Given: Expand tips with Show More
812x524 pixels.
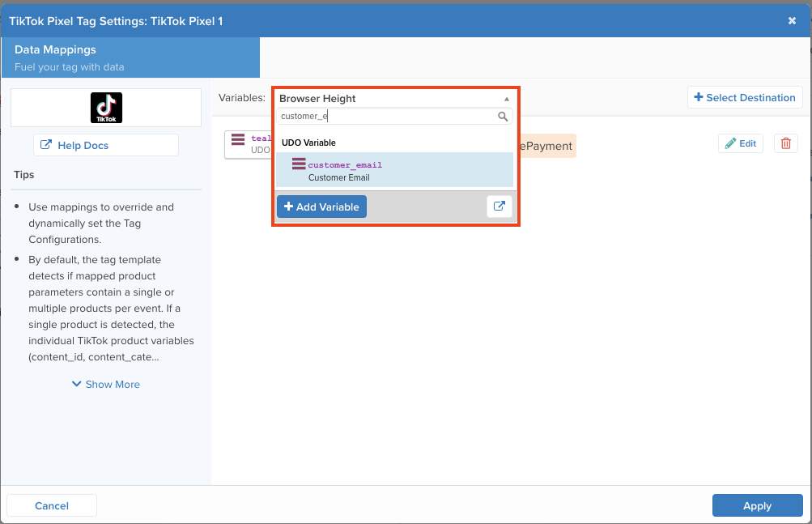Looking at the screenshot, I should pos(106,384).
